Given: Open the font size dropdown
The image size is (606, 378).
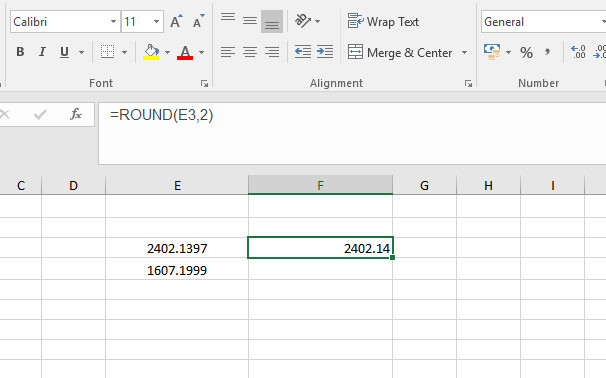Looking at the screenshot, I should 156,22.
